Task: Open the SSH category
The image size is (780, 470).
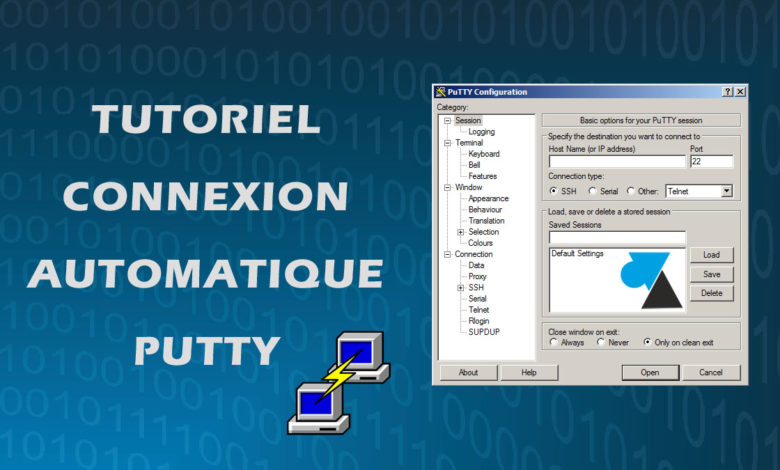Action: tap(476, 287)
